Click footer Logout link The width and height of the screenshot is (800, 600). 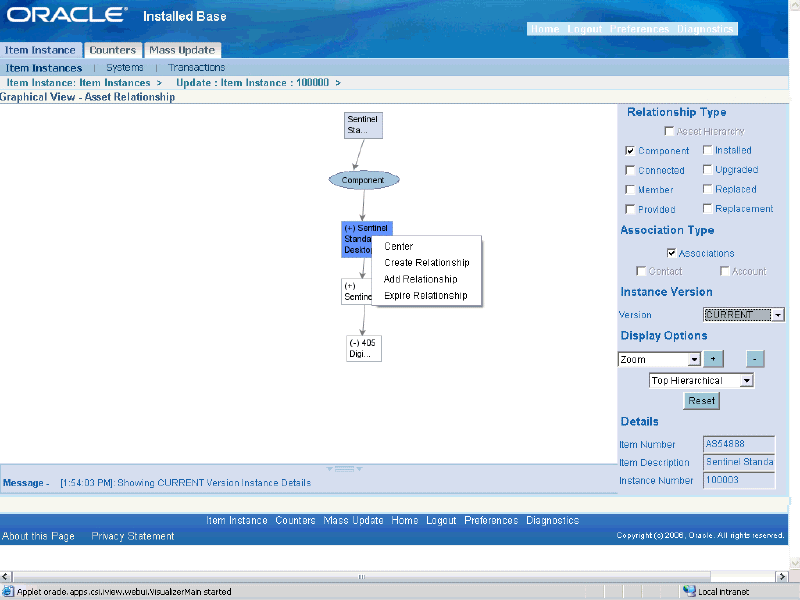pyautogui.click(x=441, y=520)
